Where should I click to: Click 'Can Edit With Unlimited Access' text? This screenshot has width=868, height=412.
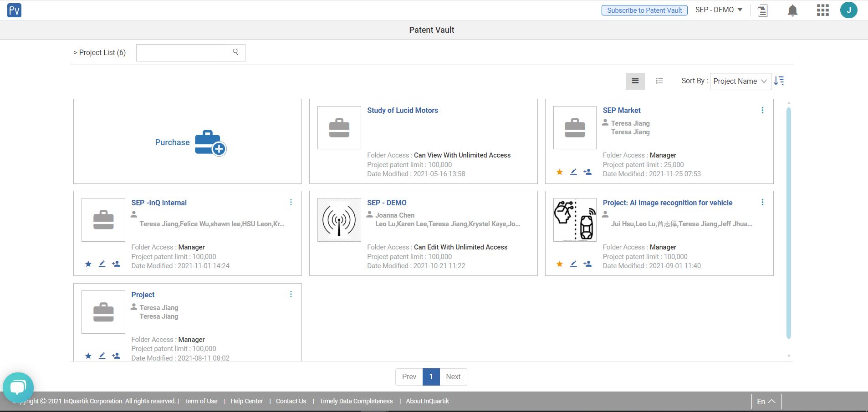[x=460, y=247]
